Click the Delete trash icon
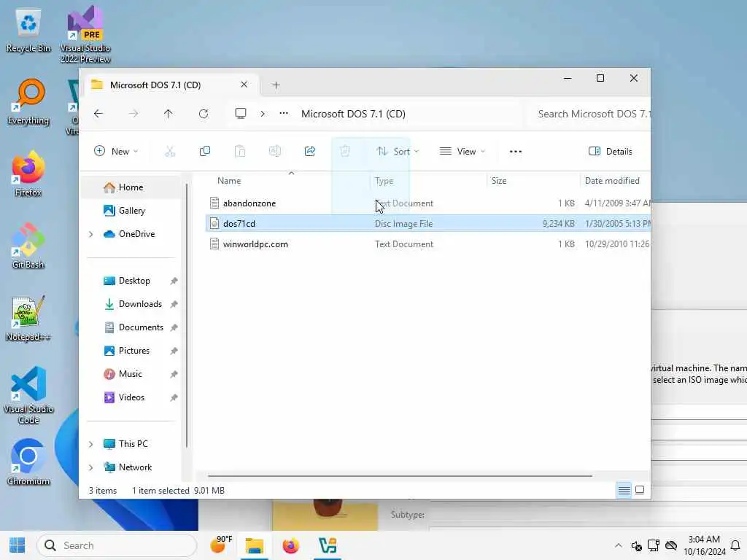This screenshot has height=560, width=747. point(345,152)
